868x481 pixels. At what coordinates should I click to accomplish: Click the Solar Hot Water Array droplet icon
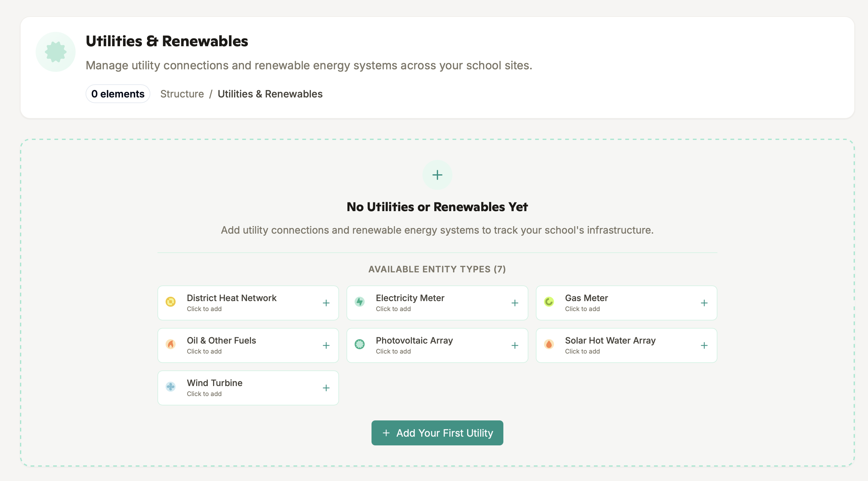(549, 344)
